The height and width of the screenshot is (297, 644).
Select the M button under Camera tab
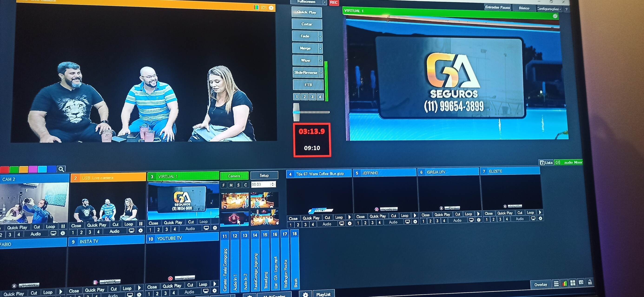pos(231,185)
